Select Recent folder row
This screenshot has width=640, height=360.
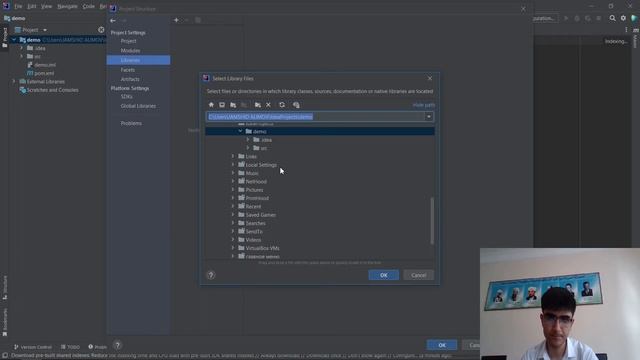[320, 207]
